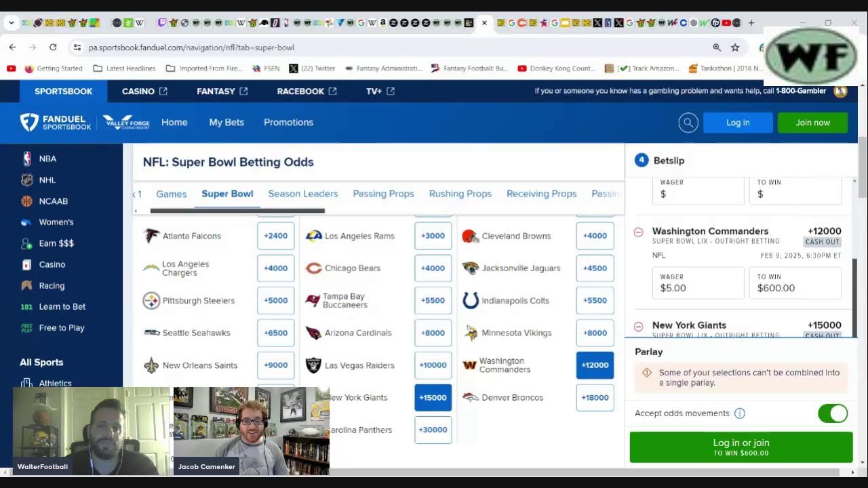
Task: Click the Minnesota Vikings logo
Action: [471, 333]
